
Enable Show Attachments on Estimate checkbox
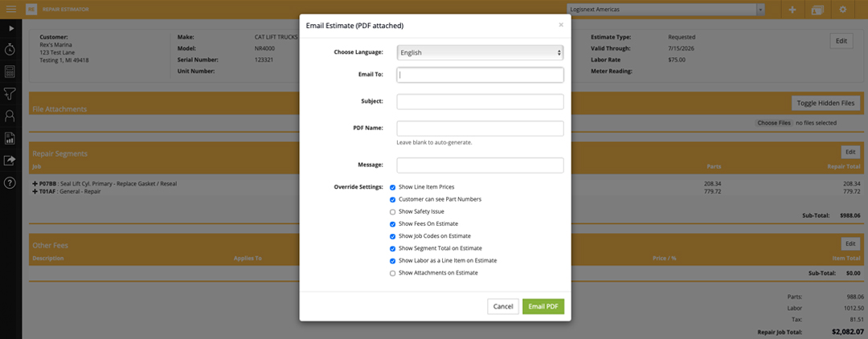coord(392,273)
